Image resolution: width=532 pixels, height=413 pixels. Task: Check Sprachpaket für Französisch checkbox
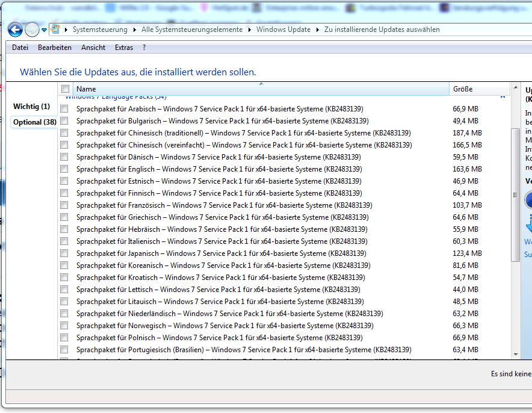point(64,205)
